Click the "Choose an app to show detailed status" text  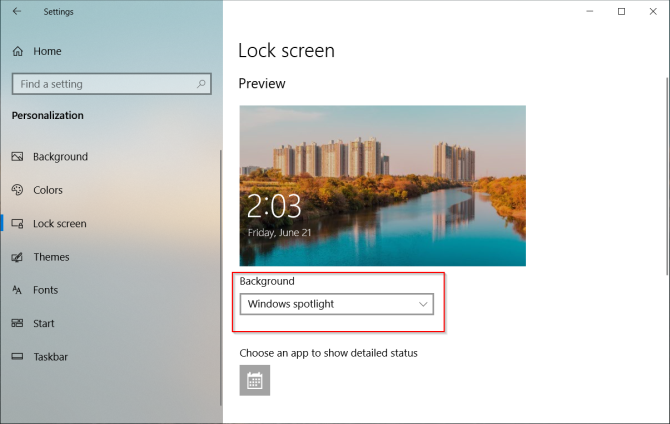coord(328,353)
